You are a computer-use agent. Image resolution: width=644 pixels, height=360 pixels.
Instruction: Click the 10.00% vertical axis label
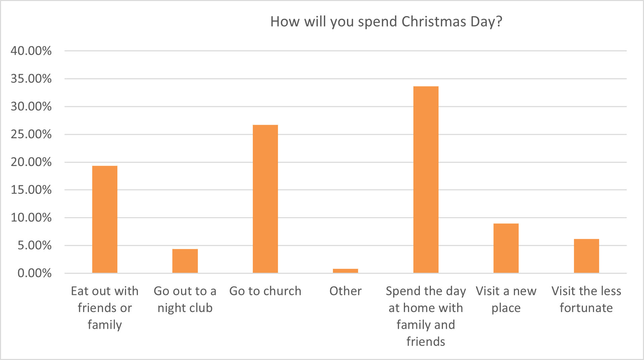(31, 218)
